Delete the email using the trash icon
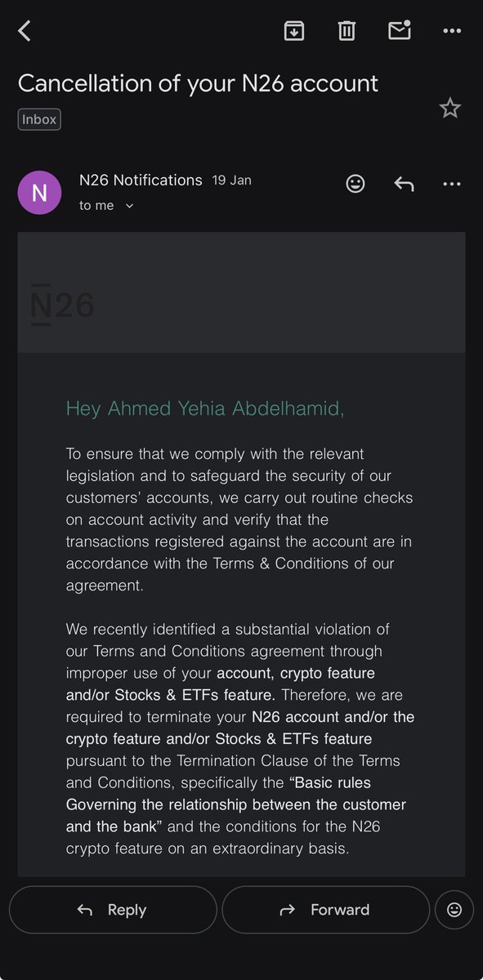 tap(347, 31)
